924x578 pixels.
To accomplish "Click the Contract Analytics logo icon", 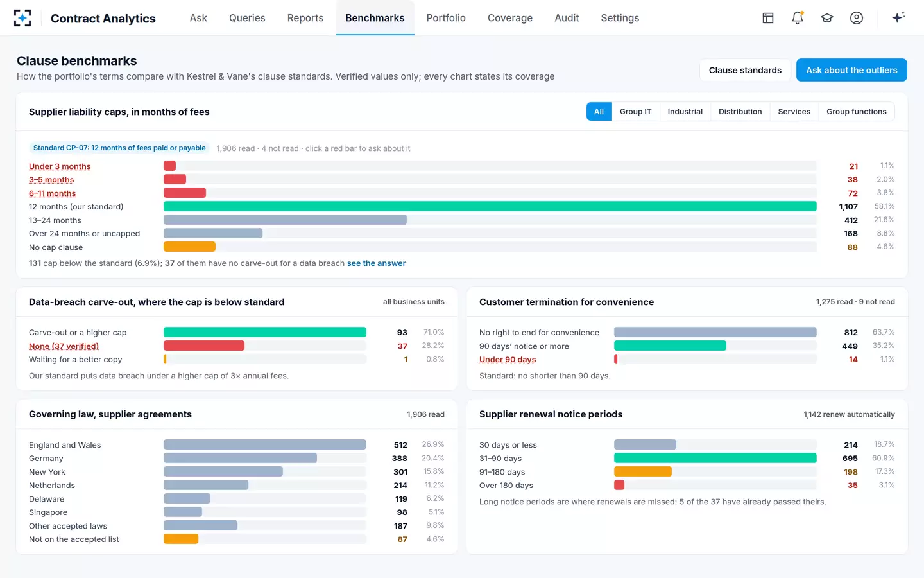I will point(22,18).
